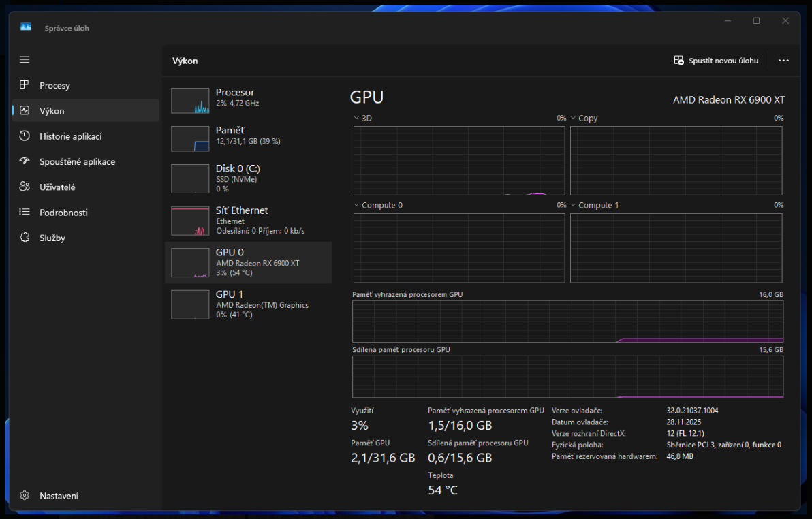Expand the Copy engine graph dropdown
Image resolution: width=812 pixels, height=519 pixels.
(574, 118)
